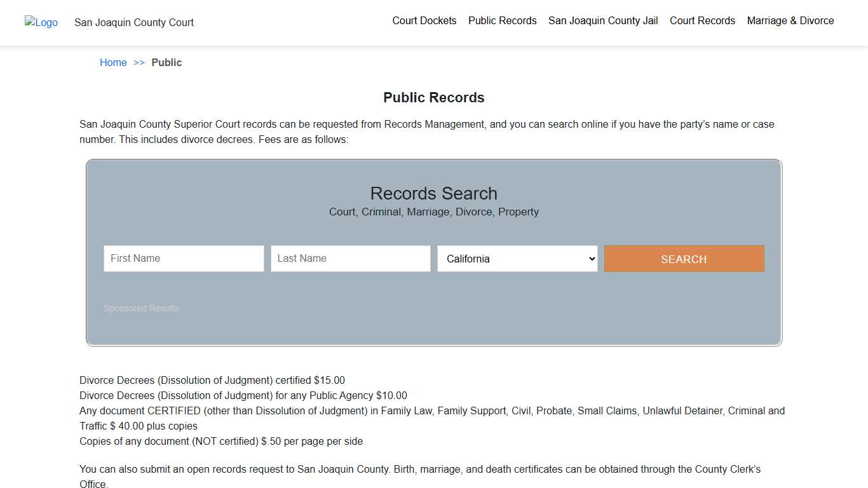The width and height of the screenshot is (868, 488).
Task: Open the Court Dockets menu item
Action: (424, 20)
